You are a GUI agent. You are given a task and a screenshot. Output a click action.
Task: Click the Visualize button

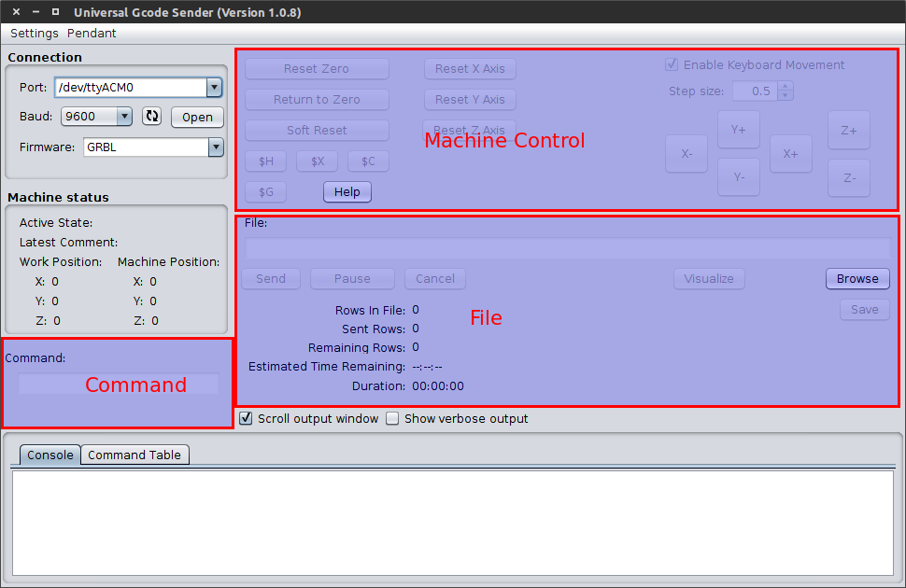click(x=709, y=278)
